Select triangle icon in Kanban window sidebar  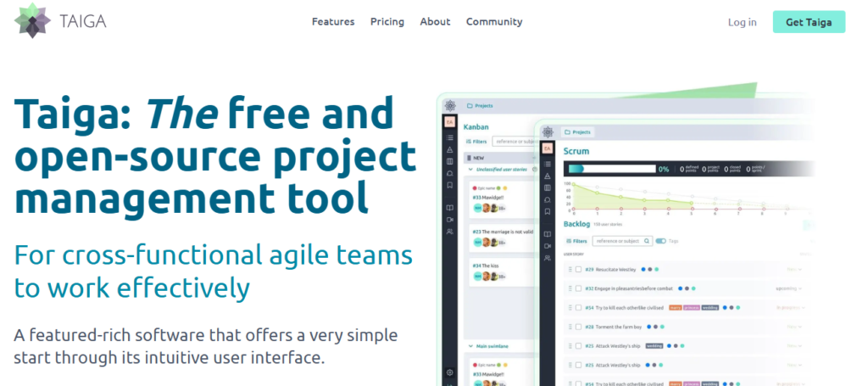pos(450,149)
